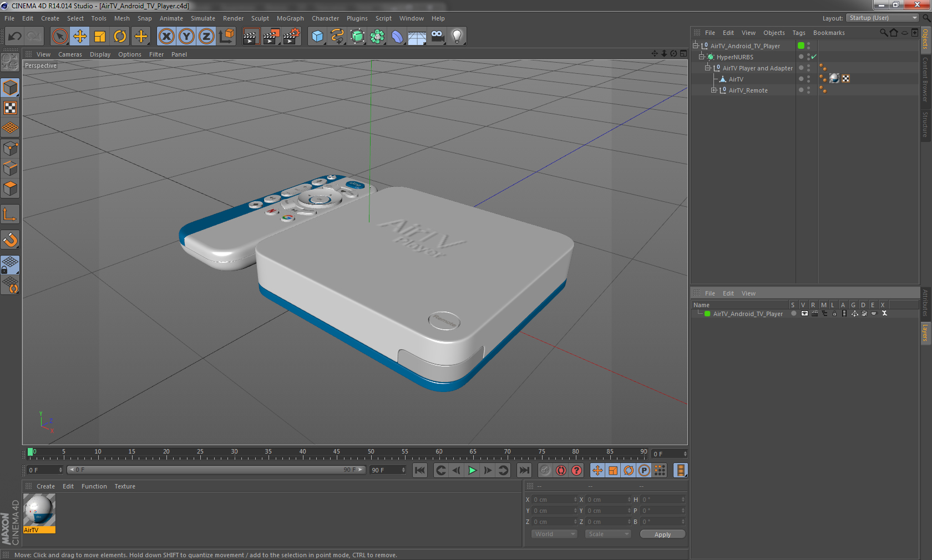This screenshot has height=560, width=932.
Task: Click the Undo arrow icon
Action: point(15,37)
